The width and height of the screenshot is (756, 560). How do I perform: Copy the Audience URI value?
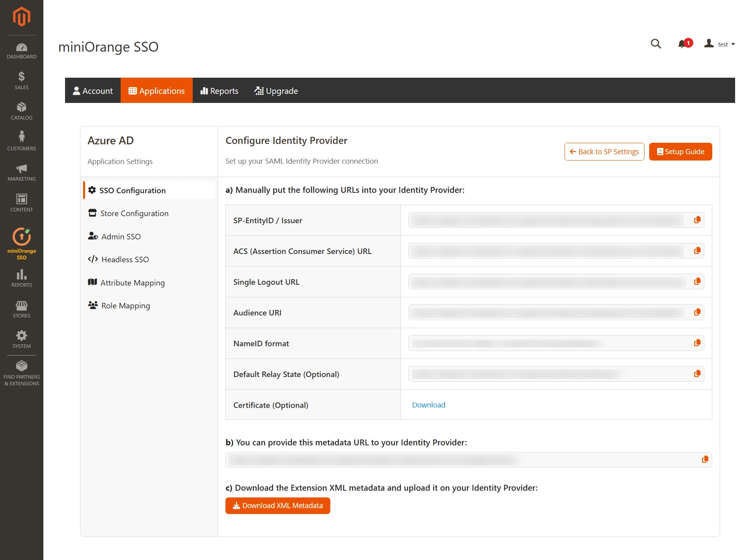click(x=697, y=312)
